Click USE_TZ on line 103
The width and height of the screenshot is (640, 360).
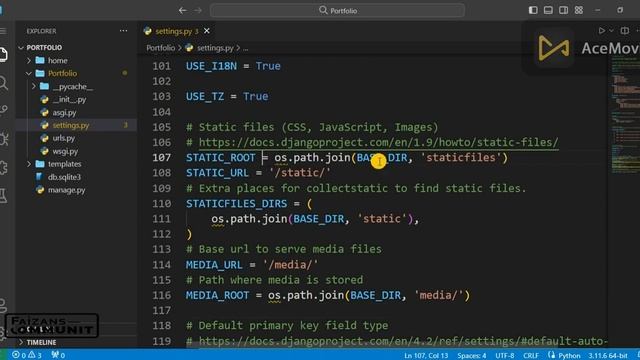[205, 97]
